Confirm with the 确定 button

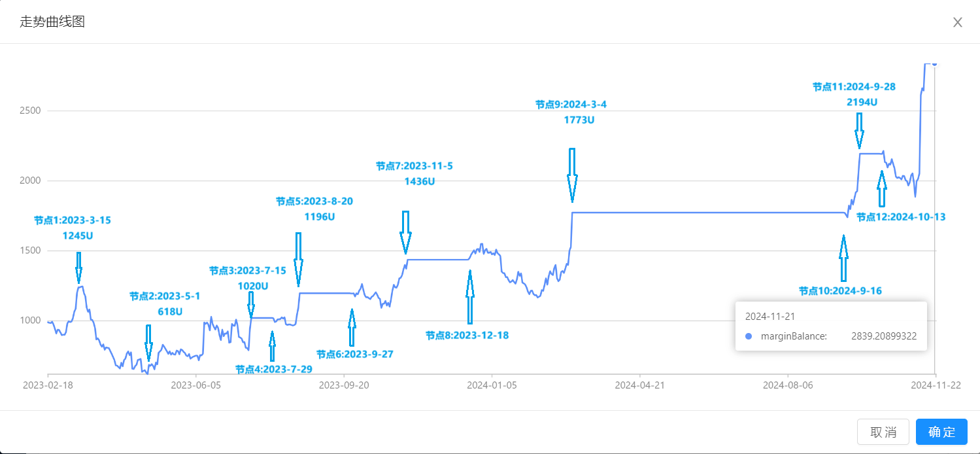(x=941, y=432)
